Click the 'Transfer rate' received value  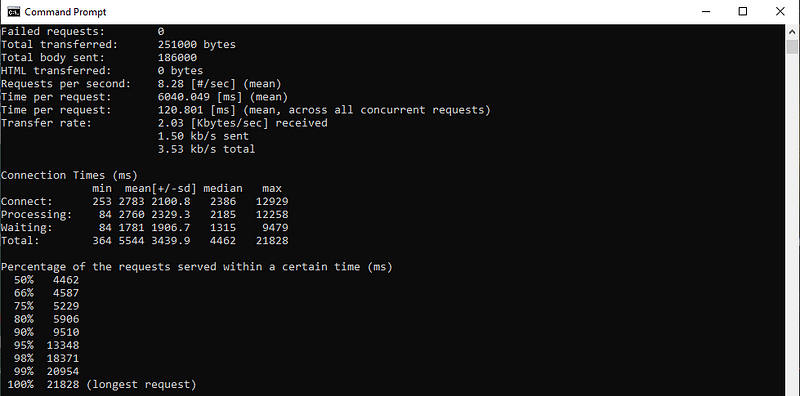coord(243,123)
